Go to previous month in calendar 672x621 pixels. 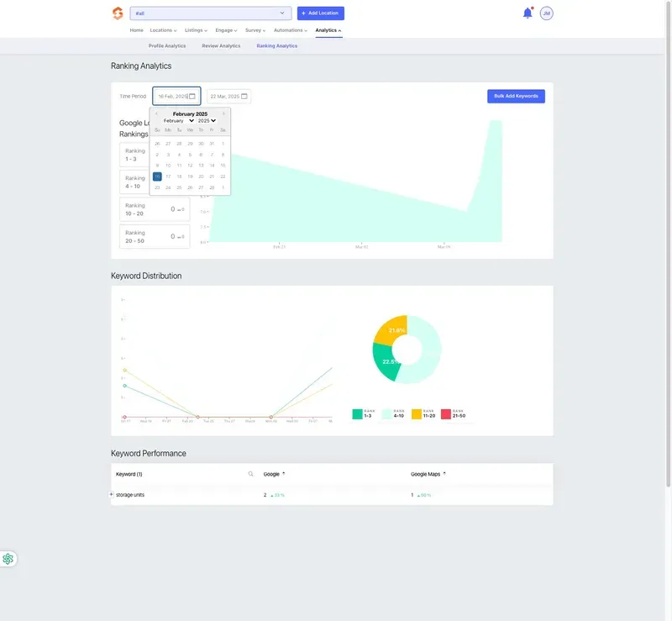click(156, 113)
